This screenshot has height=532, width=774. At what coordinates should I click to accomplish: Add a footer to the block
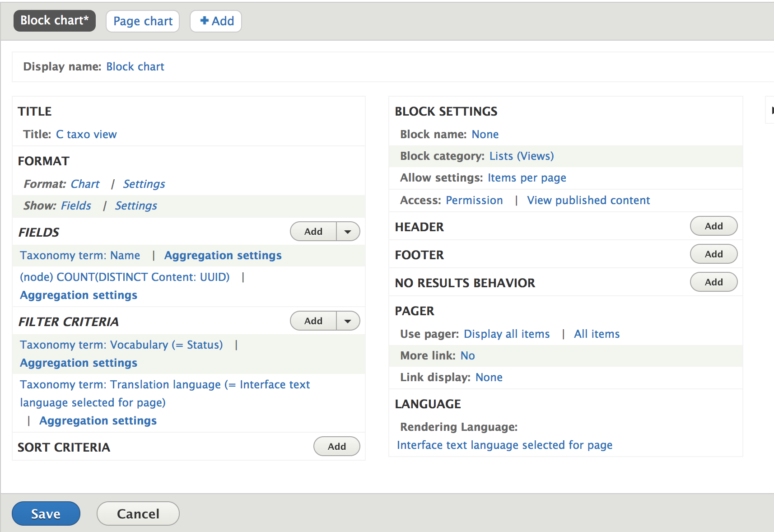click(713, 254)
